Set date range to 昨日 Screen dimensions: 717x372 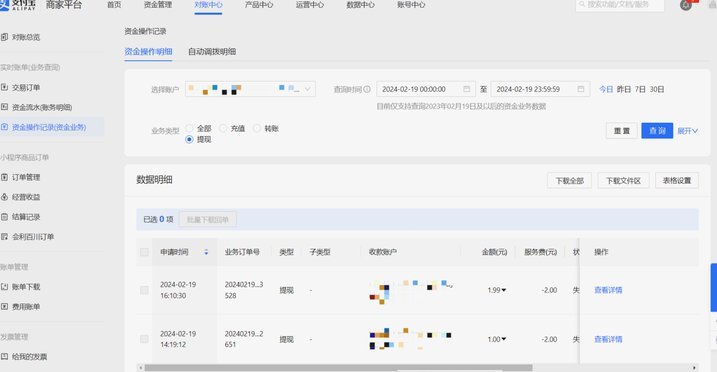(624, 89)
